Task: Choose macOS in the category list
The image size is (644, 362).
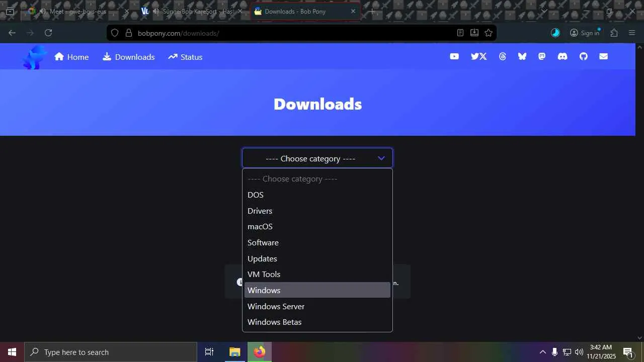Action: tap(317, 226)
